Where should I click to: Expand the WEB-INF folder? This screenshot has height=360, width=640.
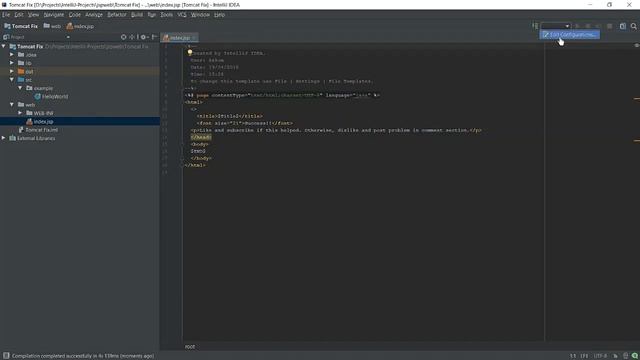20,113
